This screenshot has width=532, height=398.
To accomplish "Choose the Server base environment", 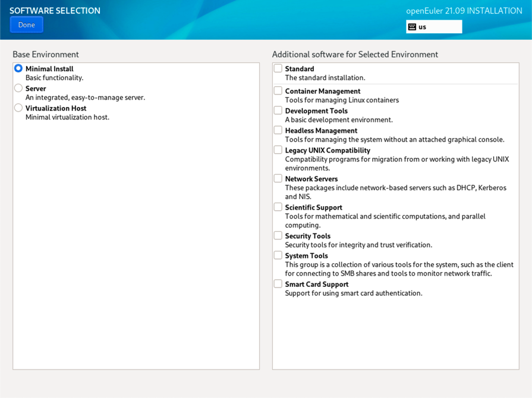I will [x=18, y=89].
